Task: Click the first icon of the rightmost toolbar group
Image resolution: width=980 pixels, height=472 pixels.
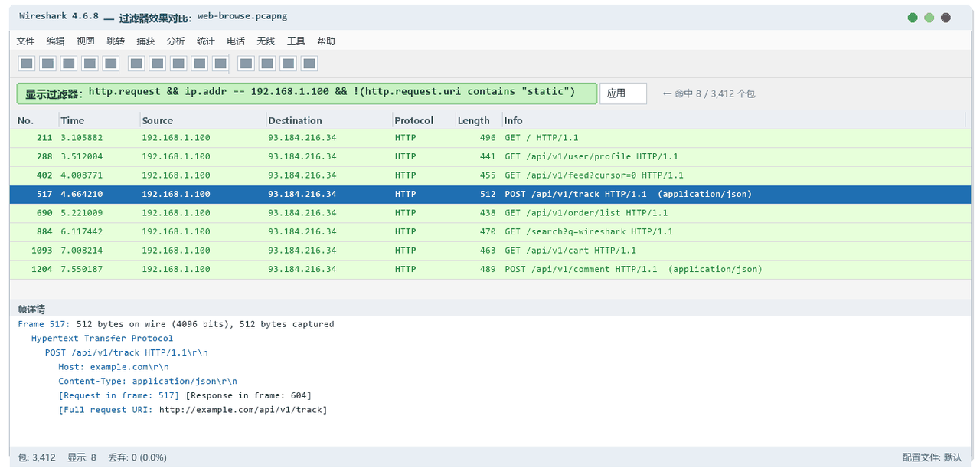Action: 246,64
